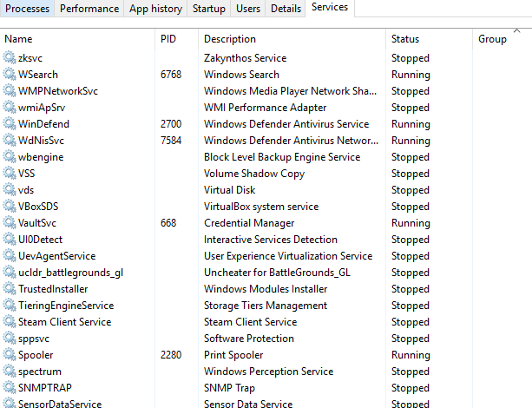The image size is (532, 408).
Task: Click the gear icon next to WinDefend
Action: (10, 124)
